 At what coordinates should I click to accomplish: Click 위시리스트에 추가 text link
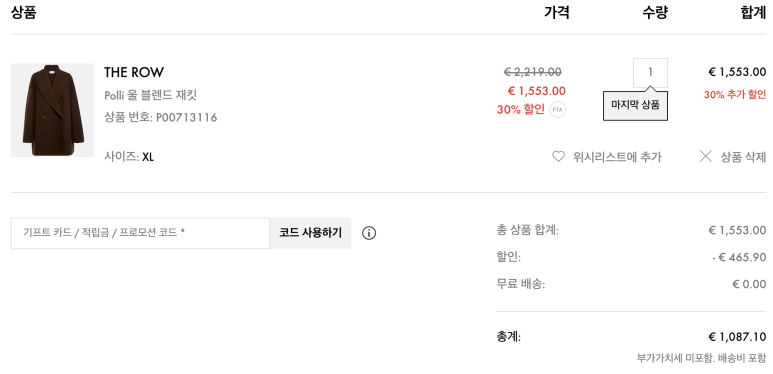click(x=617, y=157)
